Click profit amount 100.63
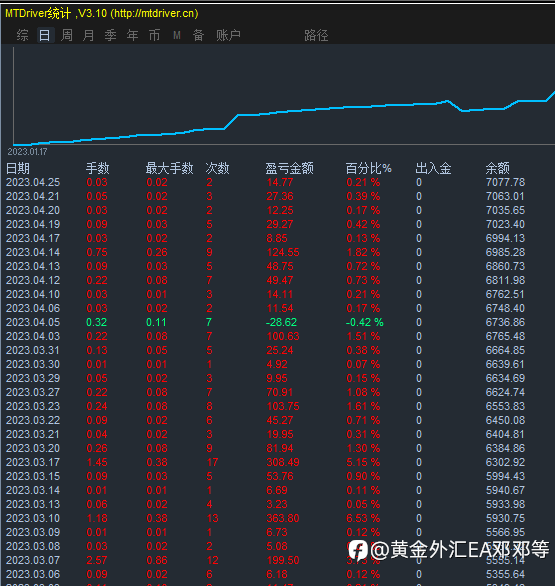This screenshot has width=555, height=586. click(283, 336)
